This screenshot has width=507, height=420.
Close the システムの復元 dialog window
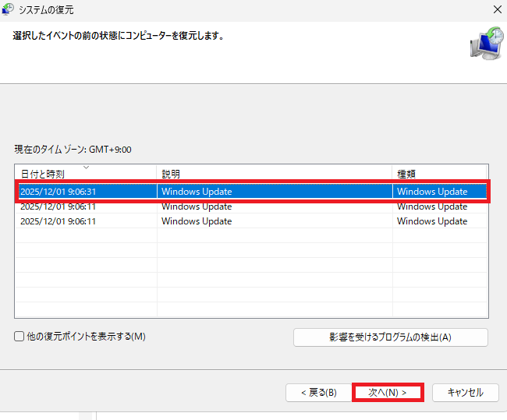pyautogui.click(x=497, y=10)
